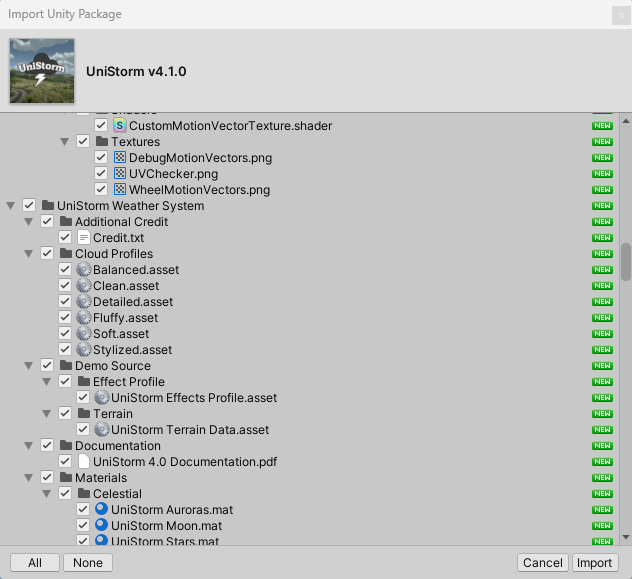The width and height of the screenshot is (632, 579).
Task: Collapse the Effect Profile folder
Action: point(47,382)
